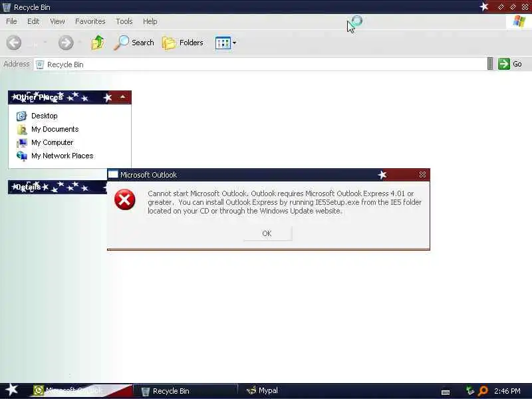The height and width of the screenshot is (399, 532).
Task: Open the File menu
Action: [11, 21]
